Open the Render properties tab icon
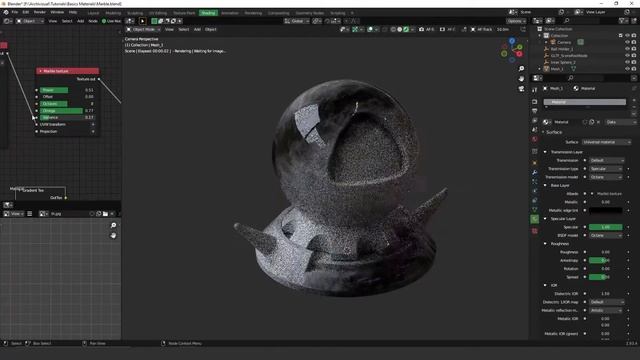The image size is (640, 360). coord(535,102)
